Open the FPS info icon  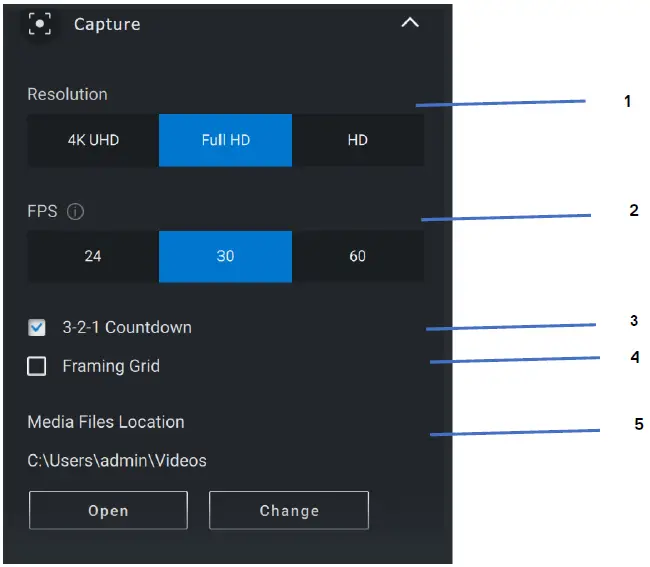[x=75, y=211]
